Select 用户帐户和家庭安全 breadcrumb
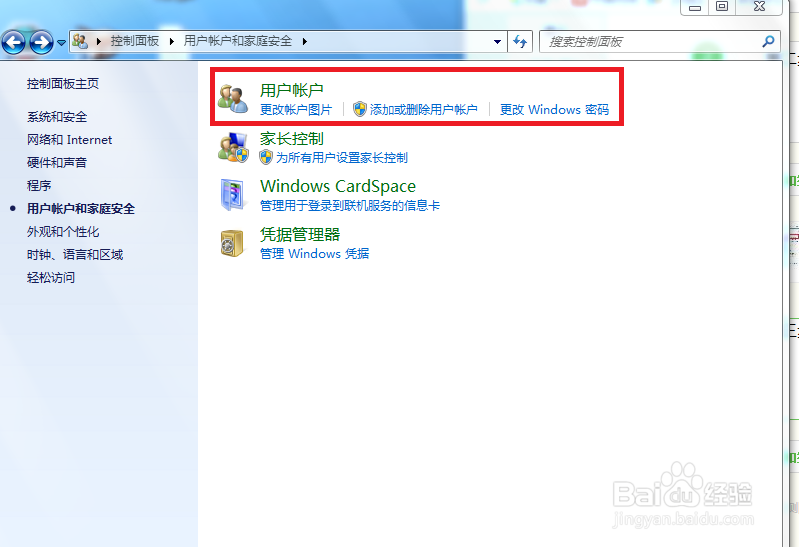The width and height of the screenshot is (799, 547). (x=238, y=41)
